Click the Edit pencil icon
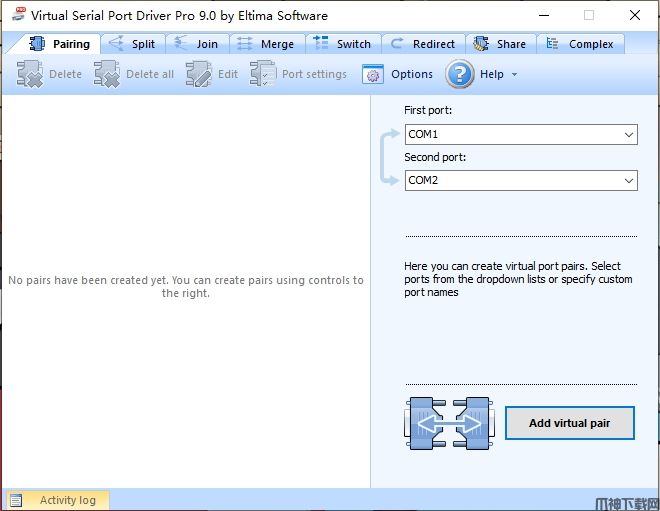 (x=199, y=74)
